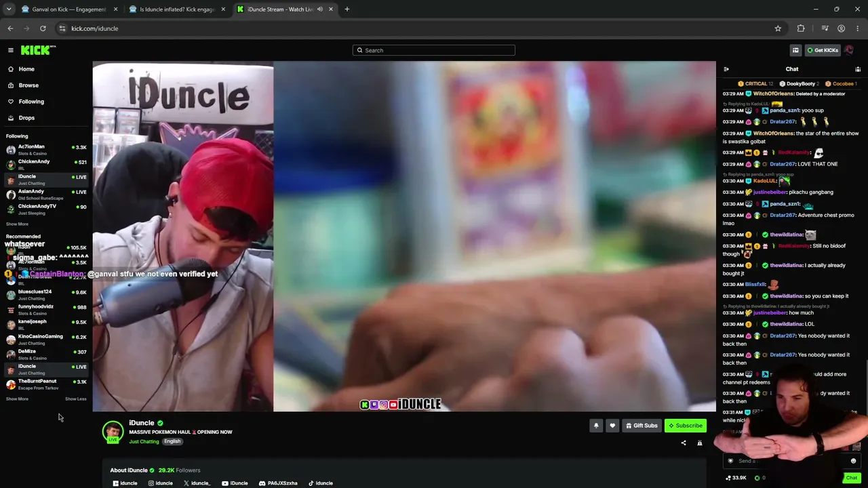This screenshot has height=488, width=868.
Task: Open iDuncle's profile avatar
Action: coord(113,432)
